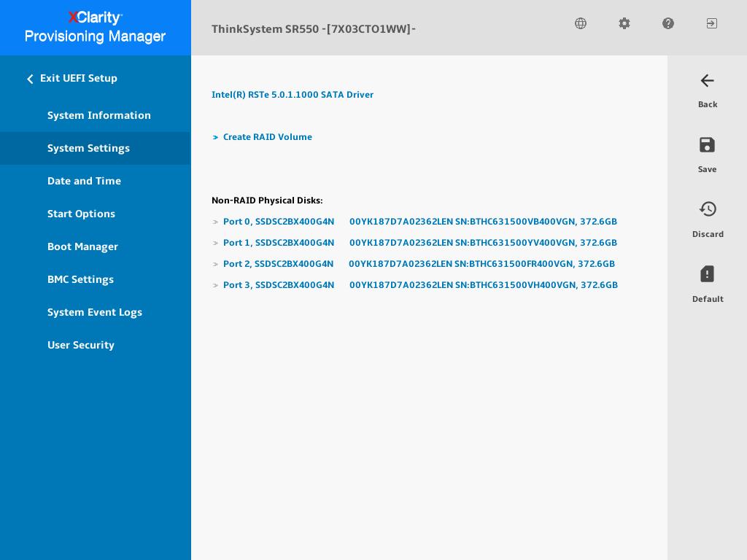Select System Information from sidebar
747x560 pixels.
click(x=99, y=115)
